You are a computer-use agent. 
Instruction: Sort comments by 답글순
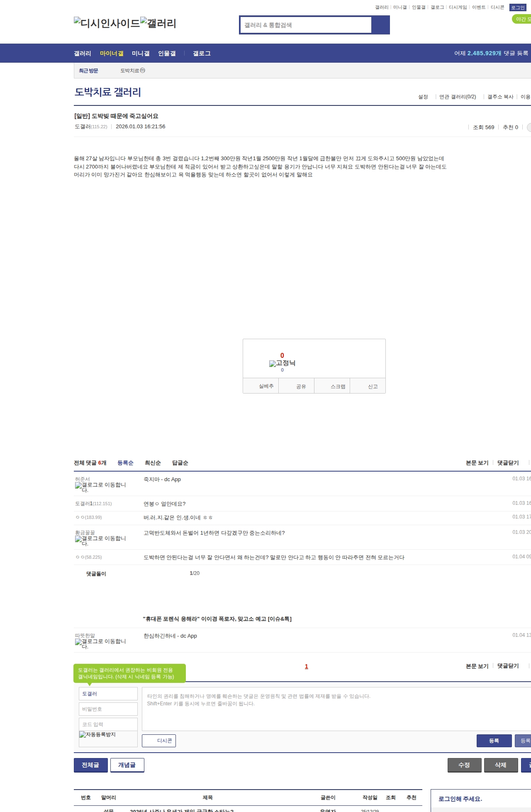(180, 463)
